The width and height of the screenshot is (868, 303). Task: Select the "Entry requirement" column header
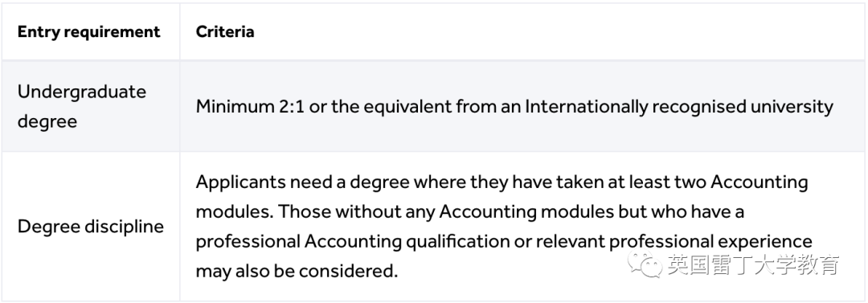pos(89,32)
